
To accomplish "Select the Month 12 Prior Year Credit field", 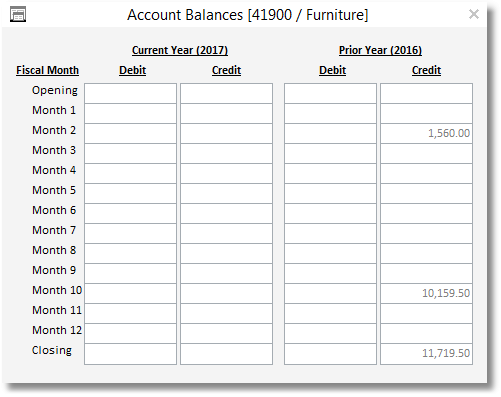I will coord(426,333).
